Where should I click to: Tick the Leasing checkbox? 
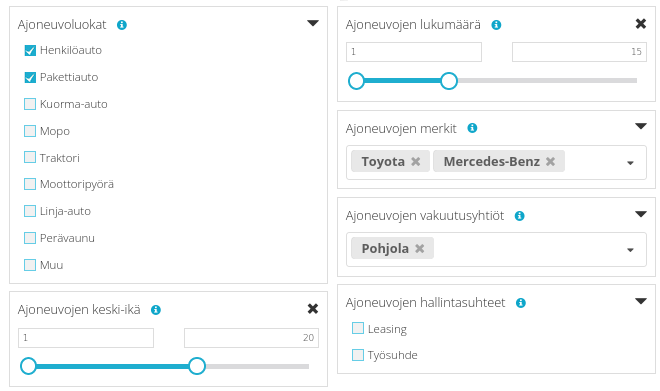pos(358,328)
